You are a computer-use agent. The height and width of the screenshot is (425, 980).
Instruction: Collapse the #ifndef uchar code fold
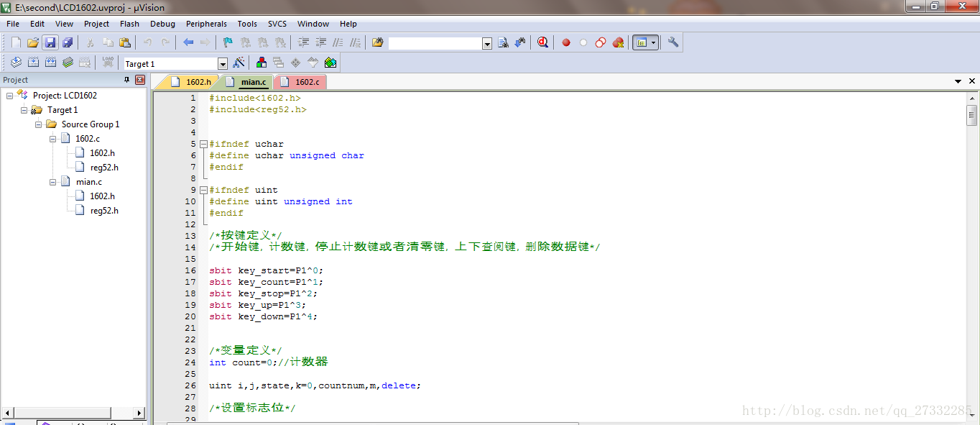pos(203,144)
